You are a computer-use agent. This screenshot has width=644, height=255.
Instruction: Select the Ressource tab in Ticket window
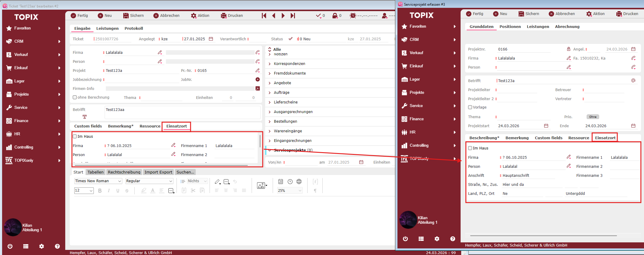tap(150, 126)
